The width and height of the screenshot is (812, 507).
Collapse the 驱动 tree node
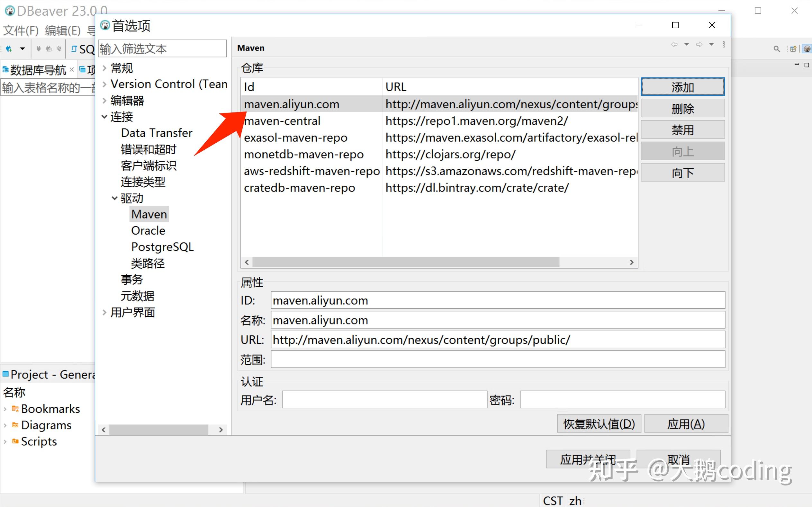114,198
